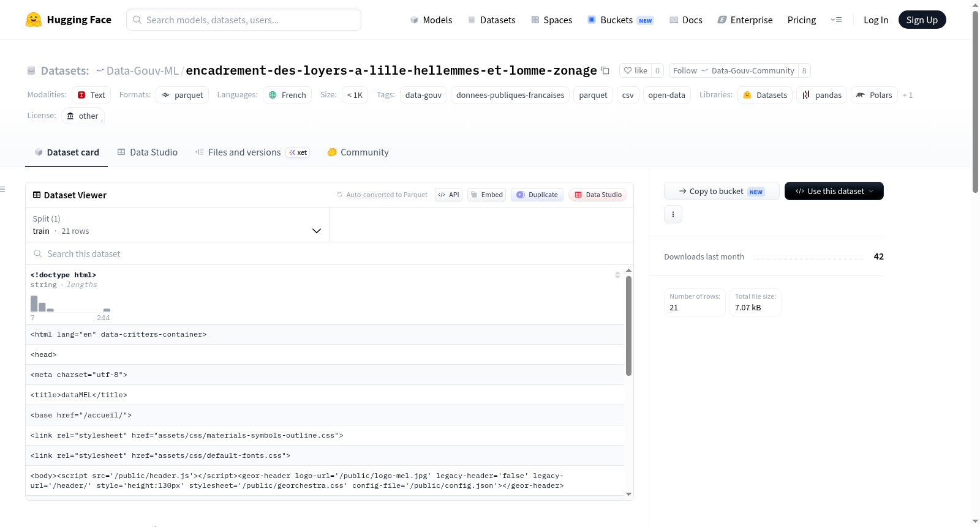Select the parquet format tag

(183, 95)
